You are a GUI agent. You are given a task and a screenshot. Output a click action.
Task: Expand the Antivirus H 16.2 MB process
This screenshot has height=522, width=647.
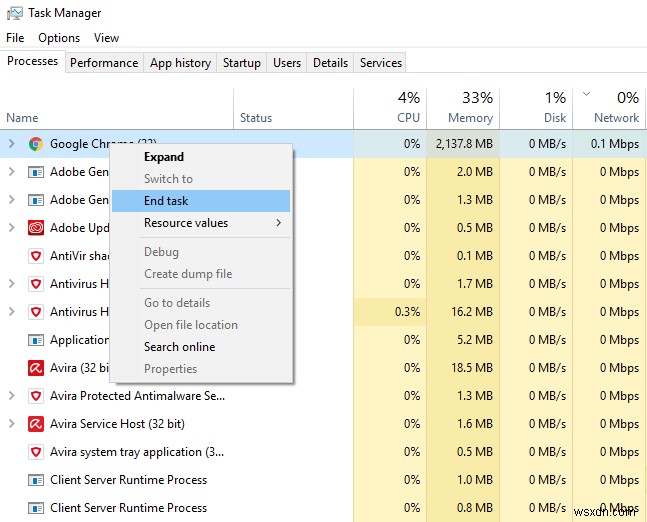coord(12,312)
